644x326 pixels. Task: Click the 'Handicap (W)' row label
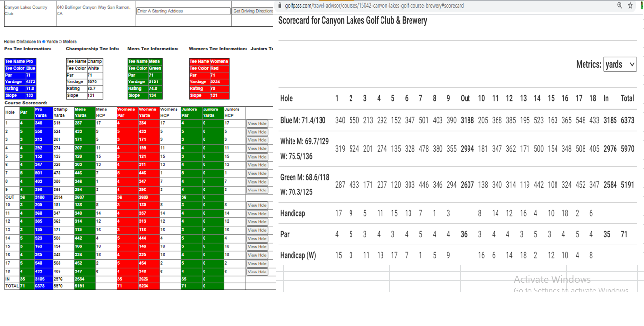tap(298, 255)
